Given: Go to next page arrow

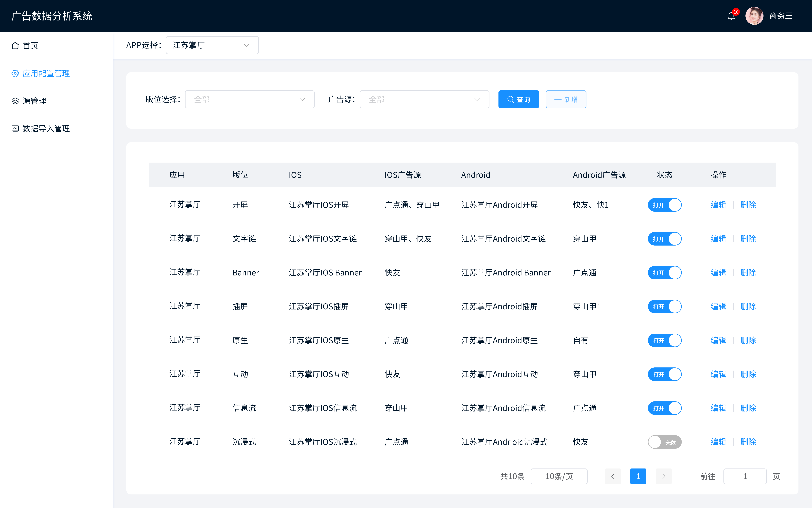Looking at the screenshot, I should point(663,476).
